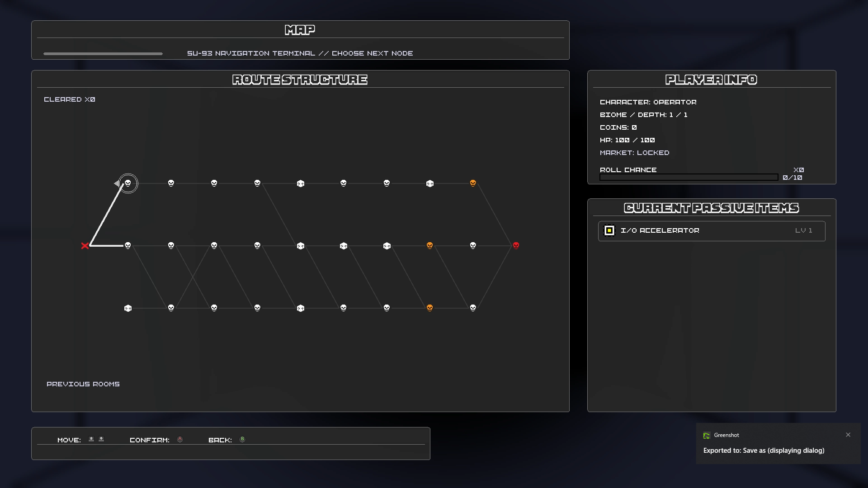Click the 'Biome / Depth: 1 / 1' text
The height and width of the screenshot is (488, 868).
click(x=644, y=115)
